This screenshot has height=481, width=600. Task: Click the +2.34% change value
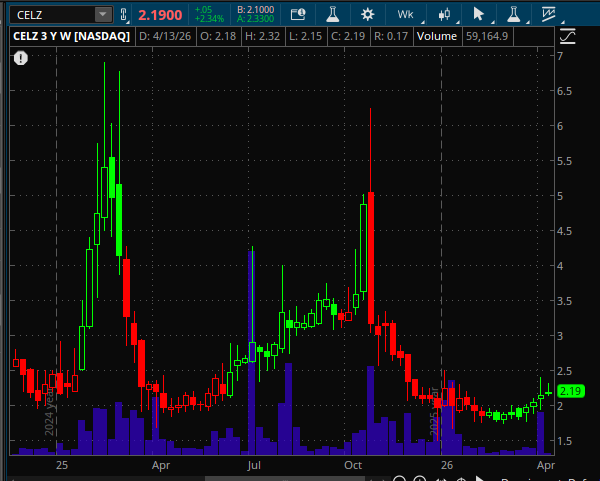(x=209, y=19)
